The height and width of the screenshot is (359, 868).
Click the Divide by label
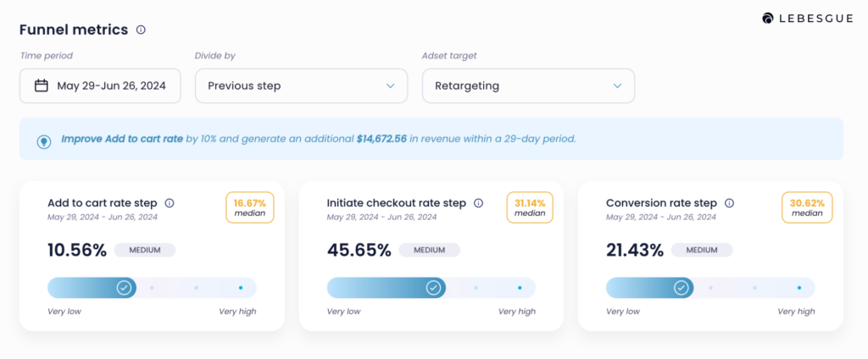pos(215,55)
